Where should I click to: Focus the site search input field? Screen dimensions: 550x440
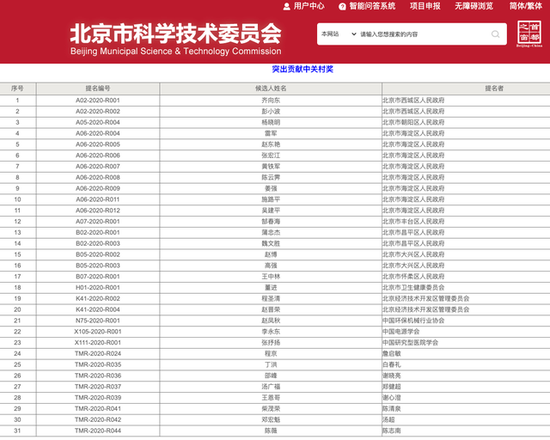coord(424,34)
